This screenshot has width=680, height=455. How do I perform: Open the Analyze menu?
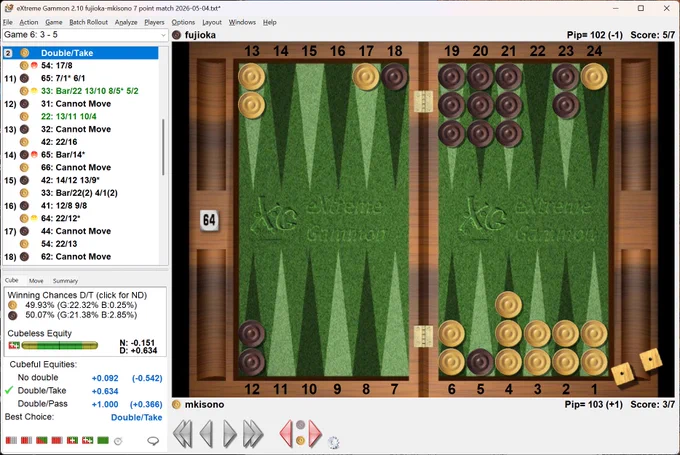click(126, 22)
